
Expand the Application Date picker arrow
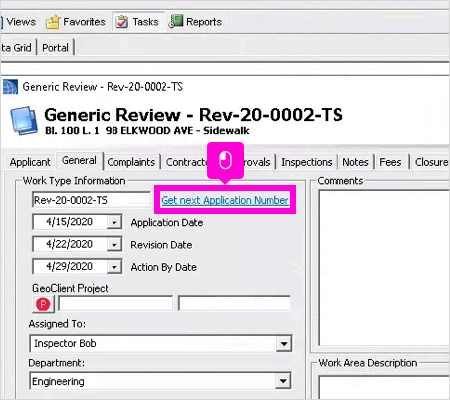(114, 222)
